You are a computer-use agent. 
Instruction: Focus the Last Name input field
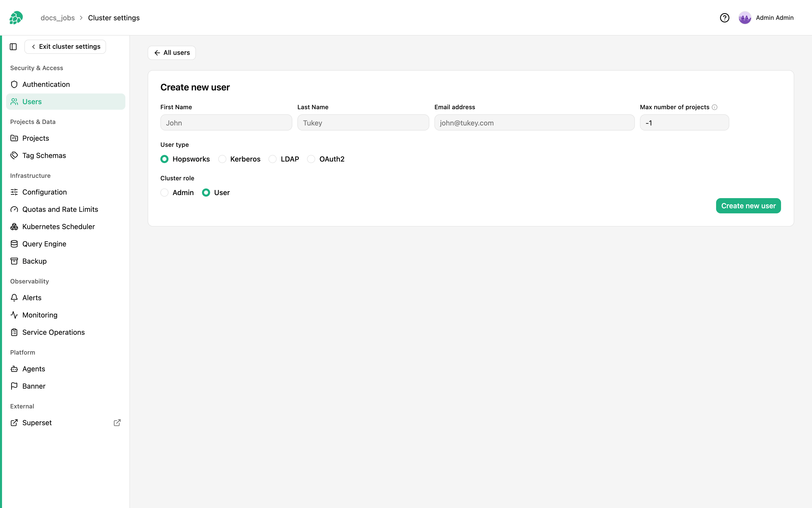point(363,123)
